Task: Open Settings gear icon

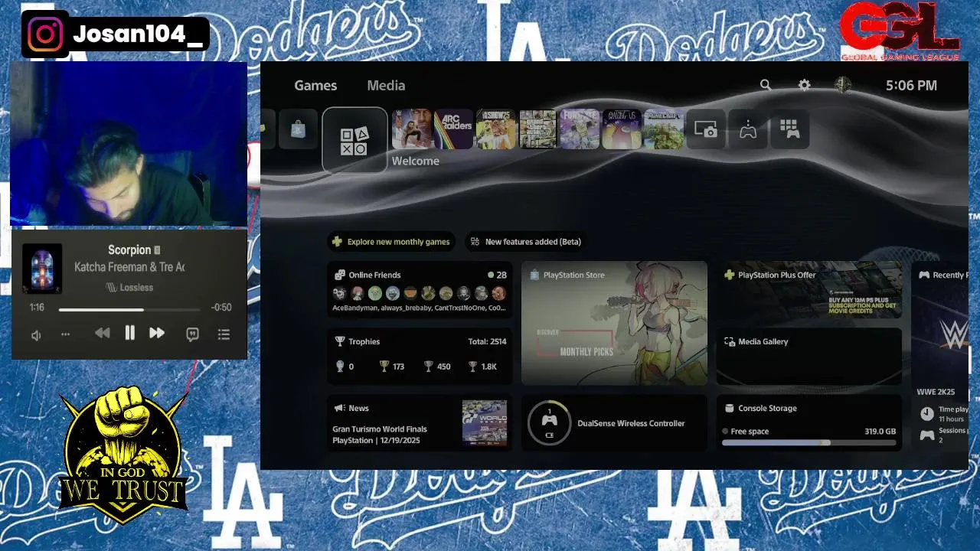Action: coord(804,85)
